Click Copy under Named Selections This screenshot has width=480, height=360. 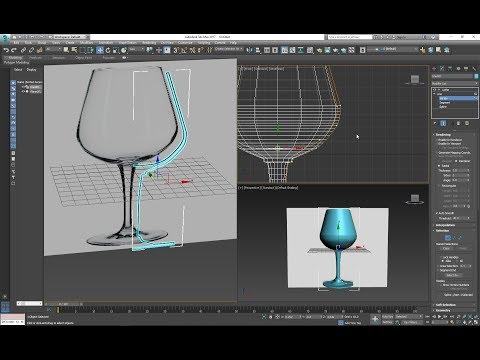tap(446, 248)
